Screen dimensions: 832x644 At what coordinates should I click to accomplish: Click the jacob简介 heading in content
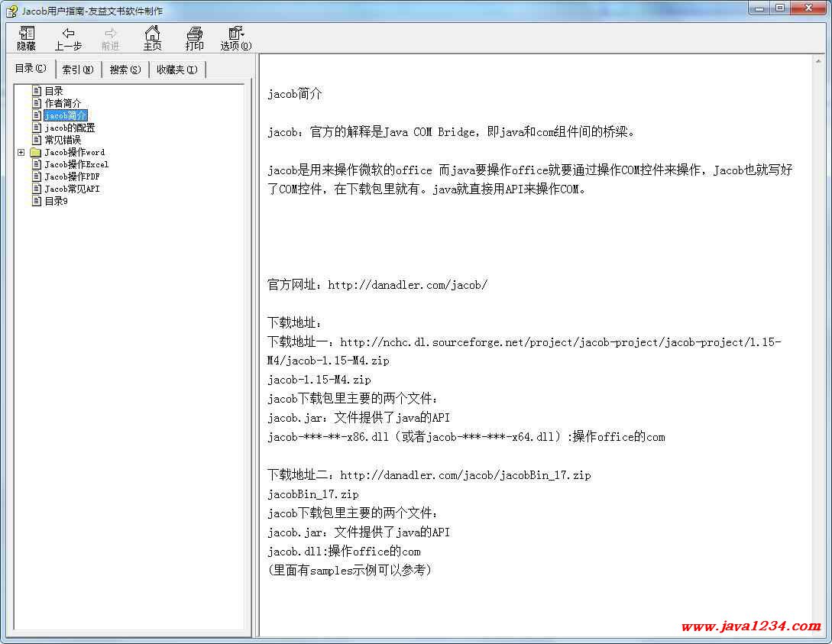pyautogui.click(x=294, y=94)
